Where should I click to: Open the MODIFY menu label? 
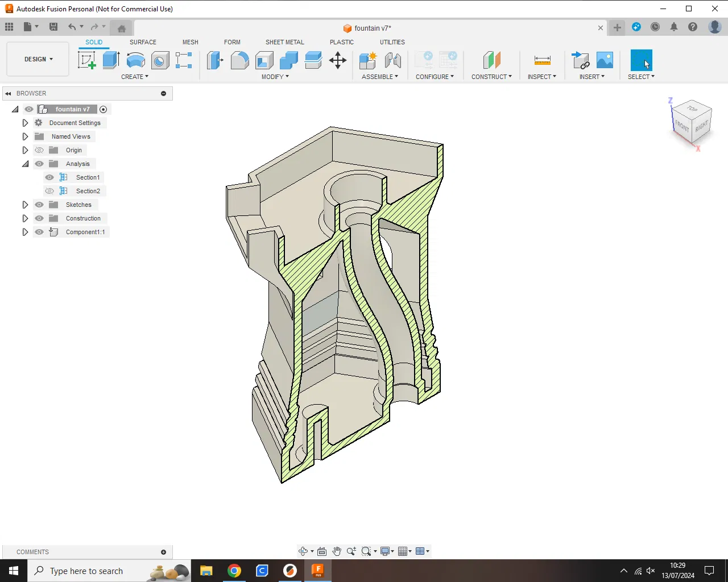275,77
